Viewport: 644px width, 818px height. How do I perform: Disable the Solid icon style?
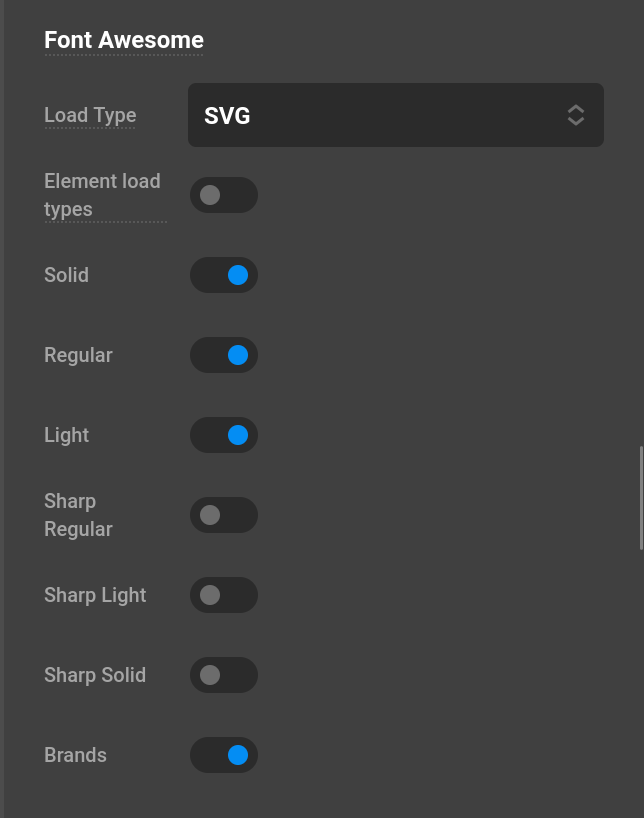click(224, 275)
